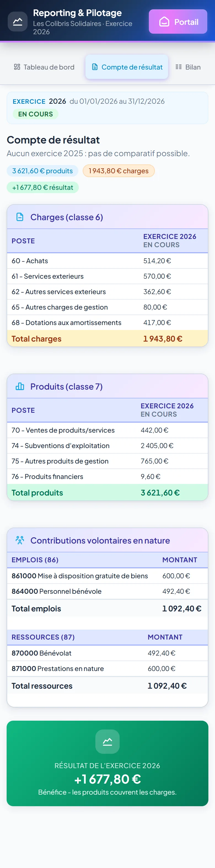Select the 864000 Personnel bénévole row
215x868 pixels.
click(x=107, y=592)
